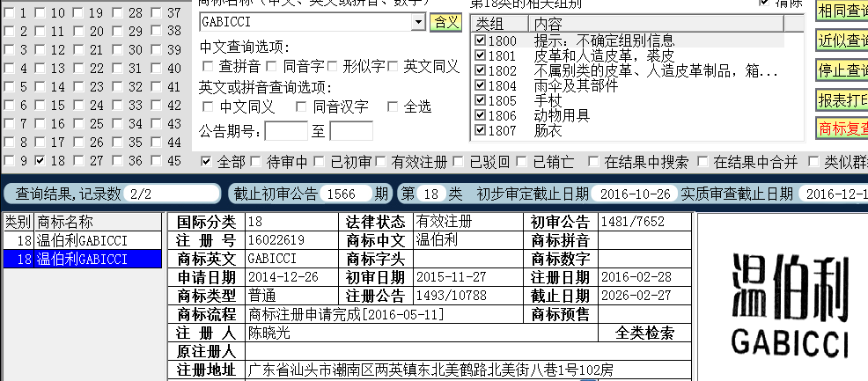Screen dimensions: 868x381
Task: Check the 待审中 status filter
Action: click(x=255, y=162)
